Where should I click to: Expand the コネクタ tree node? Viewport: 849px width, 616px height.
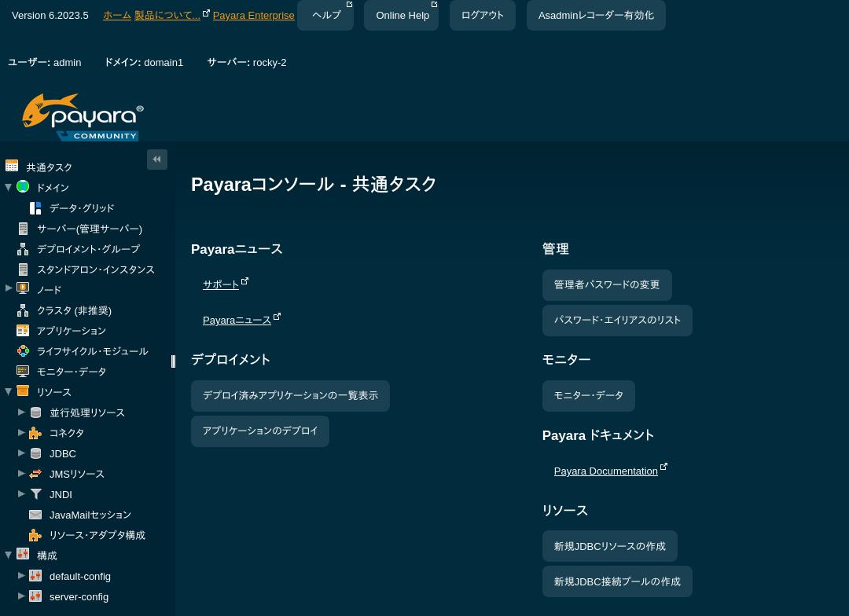(x=21, y=432)
